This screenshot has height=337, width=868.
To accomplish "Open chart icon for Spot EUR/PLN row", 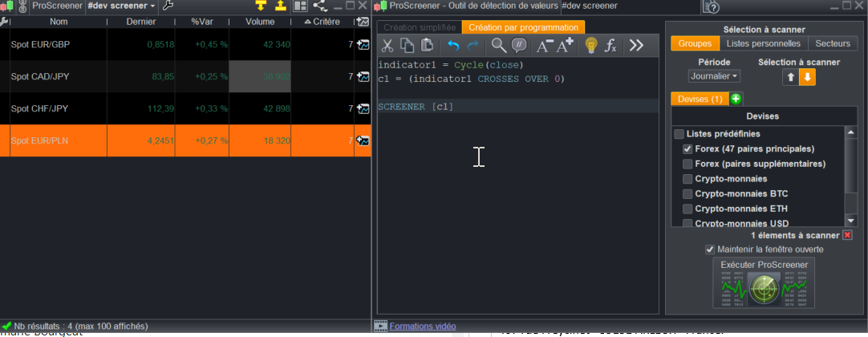I will 363,140.
